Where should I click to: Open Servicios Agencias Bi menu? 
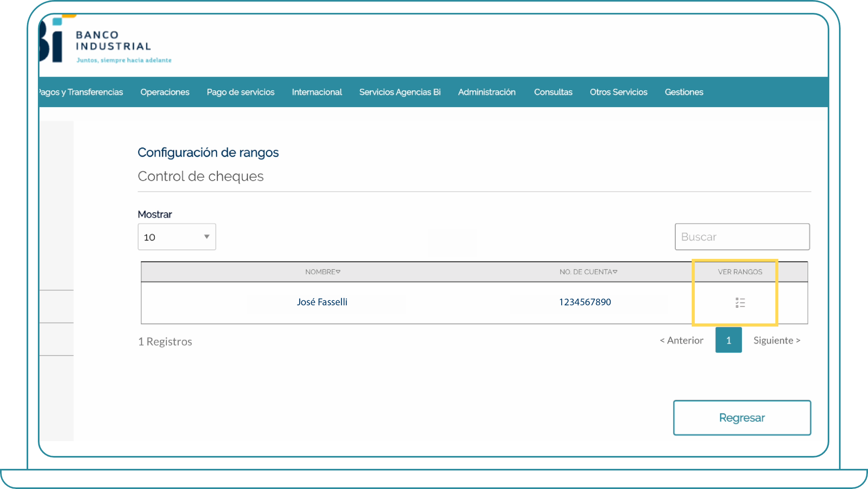click(400, 92)
